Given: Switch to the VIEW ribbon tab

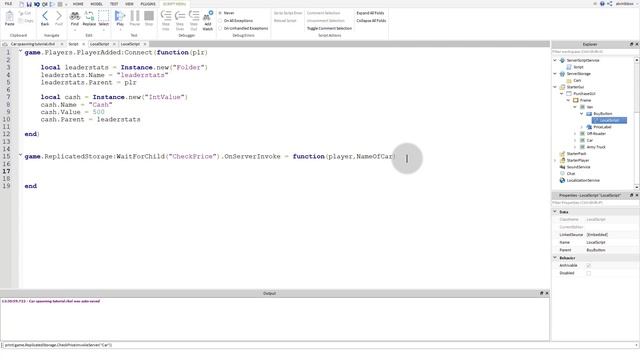Looking at the screenshot, I should coord(129,4).
